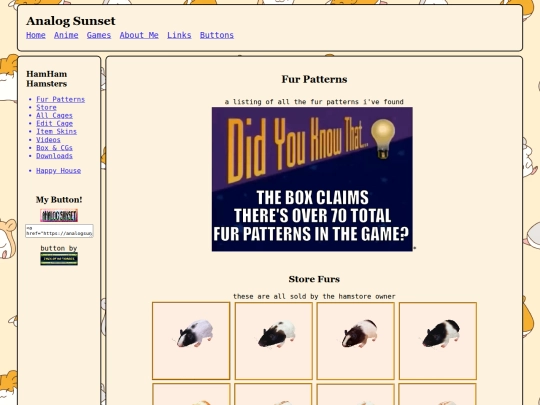This screenshot has height=405, width=540.
Task: Open the Home navigation link
Action: [x=36, y=35]
